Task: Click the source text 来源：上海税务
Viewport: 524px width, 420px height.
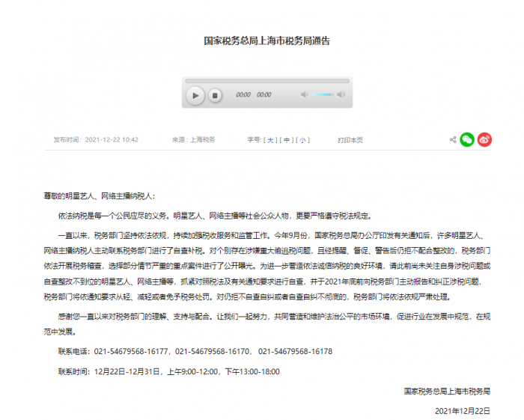Action: (x=193, y=140)
